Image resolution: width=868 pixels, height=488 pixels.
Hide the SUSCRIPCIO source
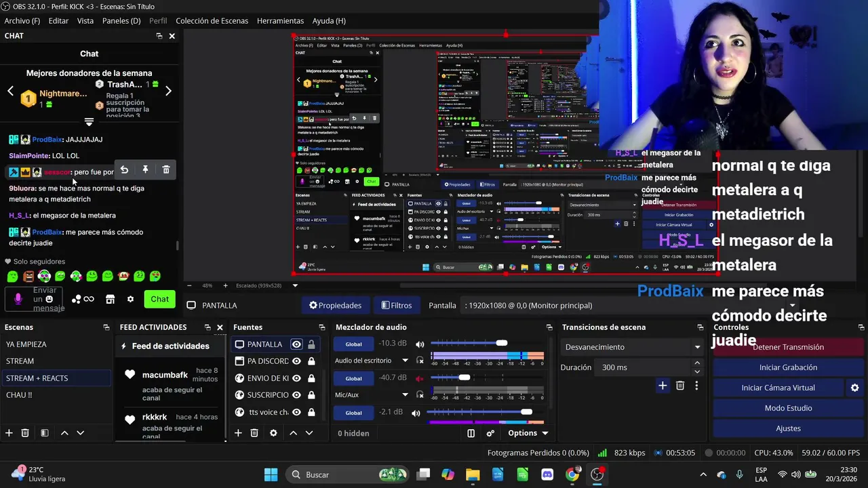pyautogui.click(x=296, y=395)
